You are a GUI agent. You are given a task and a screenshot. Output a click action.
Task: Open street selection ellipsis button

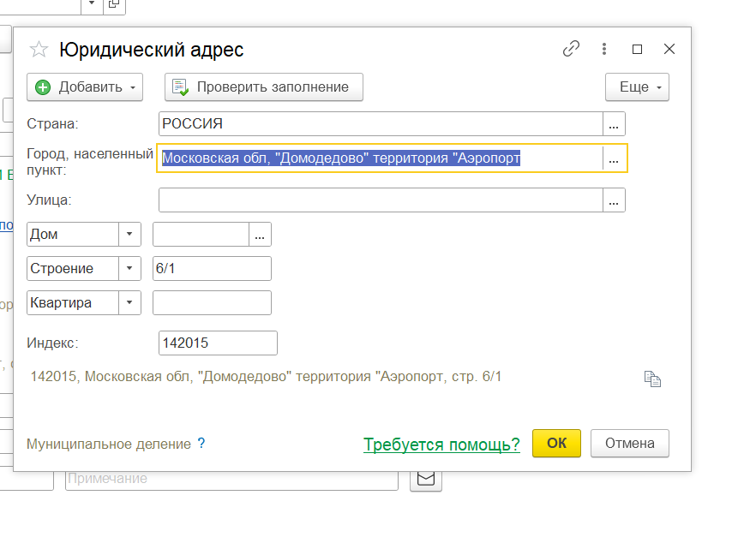click(x=614, y=200)
